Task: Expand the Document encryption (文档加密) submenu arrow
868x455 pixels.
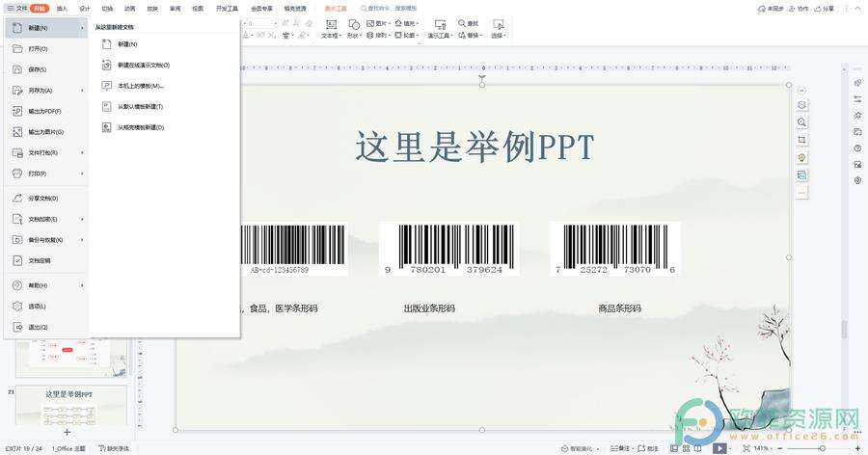Action: 83,219
